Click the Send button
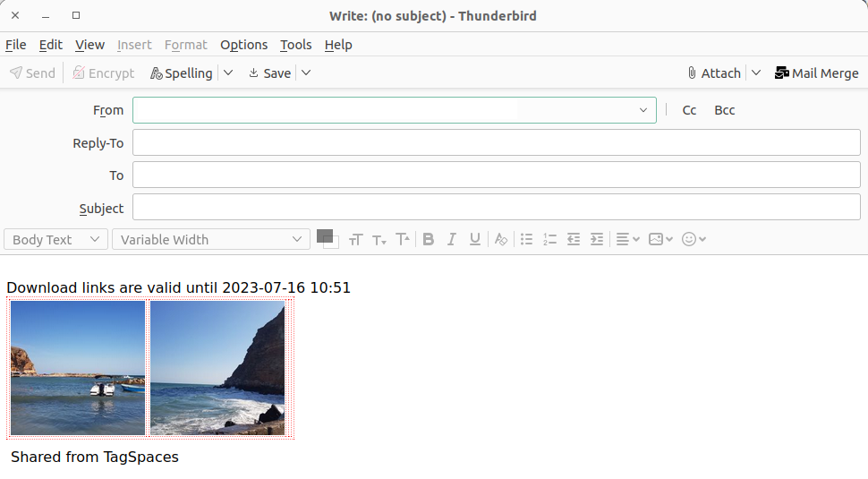 tap(32, 73)
